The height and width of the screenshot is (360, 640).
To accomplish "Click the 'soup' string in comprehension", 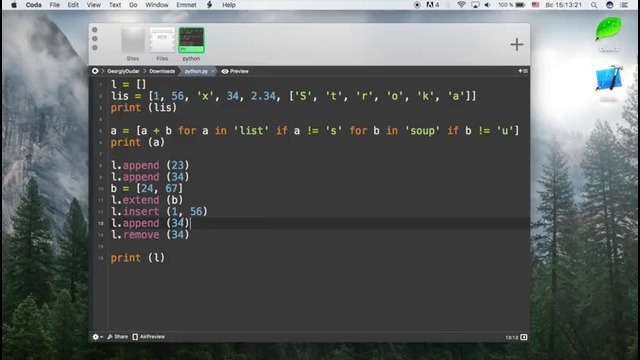I will tap(422, 131).
